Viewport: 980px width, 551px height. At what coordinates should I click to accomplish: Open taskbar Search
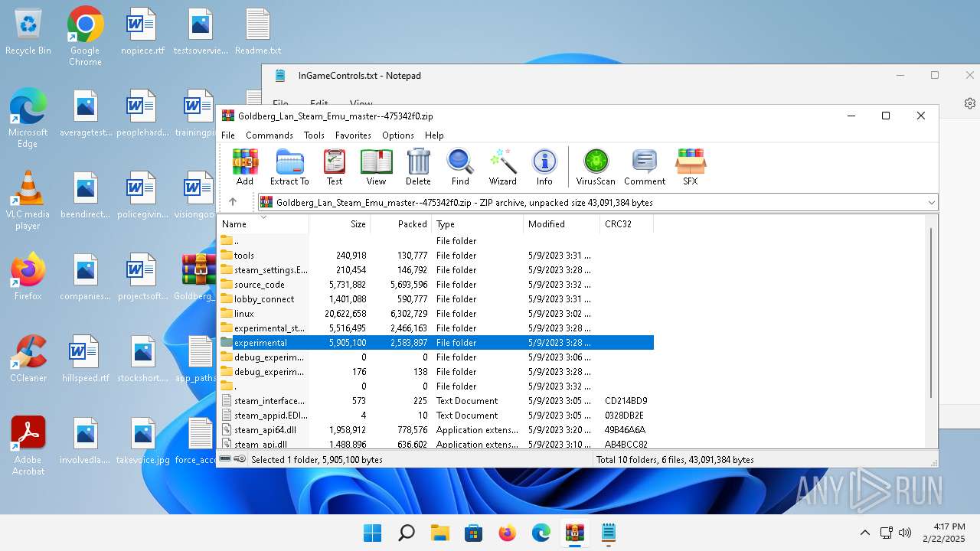pos(407,533)
